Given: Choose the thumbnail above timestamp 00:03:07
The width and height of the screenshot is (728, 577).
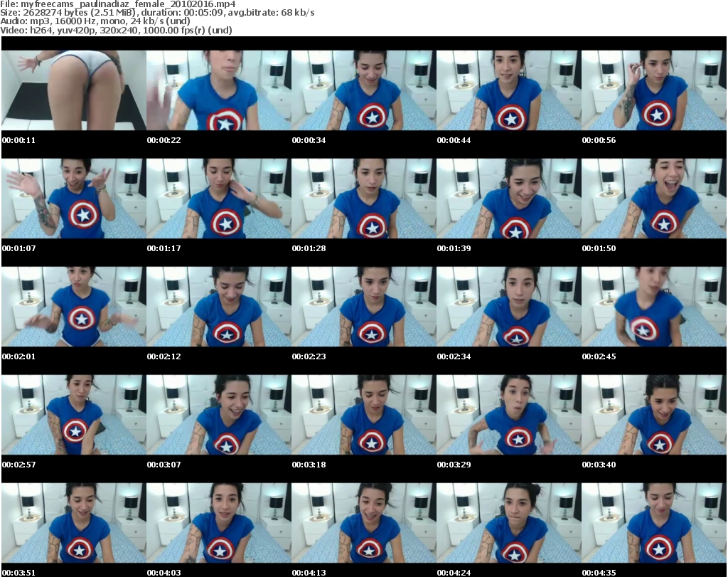Looking at the screenshot, I should click(219, 415).
